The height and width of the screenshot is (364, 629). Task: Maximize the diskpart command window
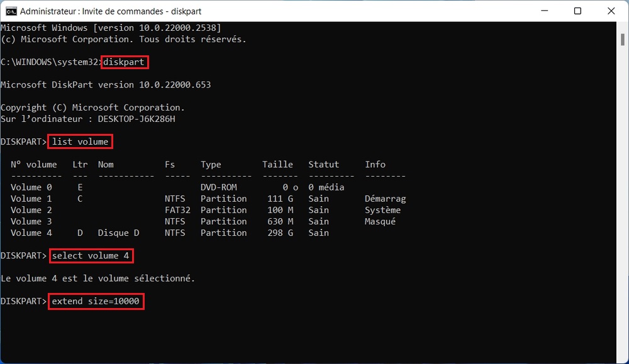pos(577,11)
